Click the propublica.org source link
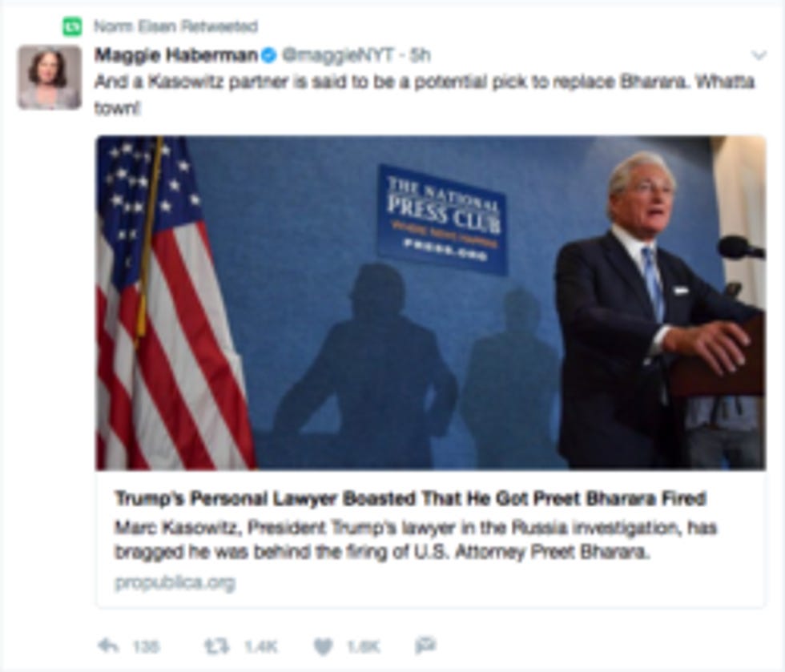785x672 pixels. coord(175,583)
